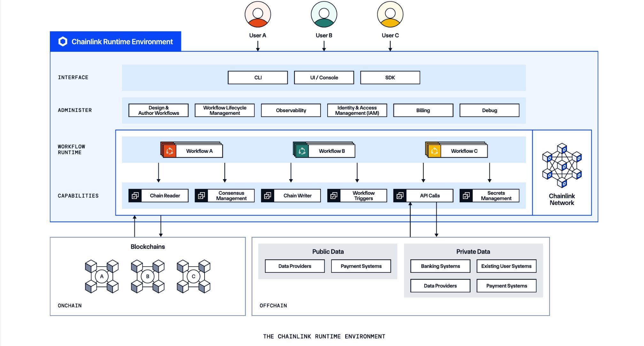644x346 pixels.
Task: Click the Chainlink hexagon logo icon
Action: click(x=63, y=42)
